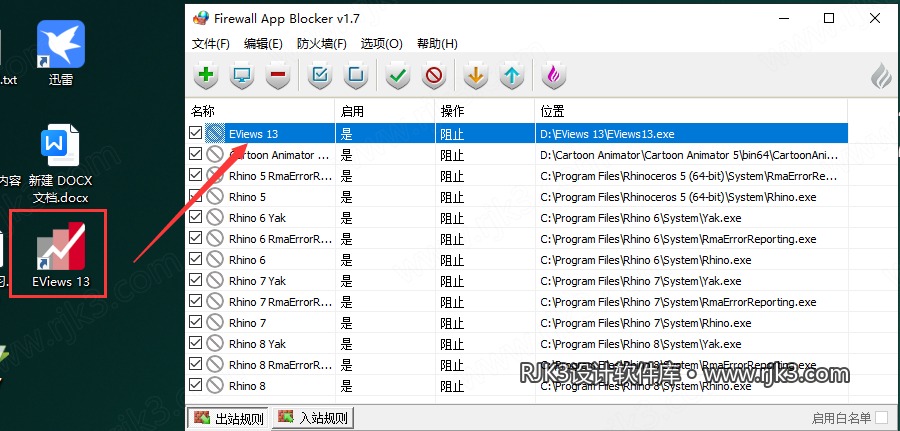Screen dimensions: 900x431
Task: Toggle the Rhino 8 RmaErrorR... checkbox
Action: tap(196, 364)
